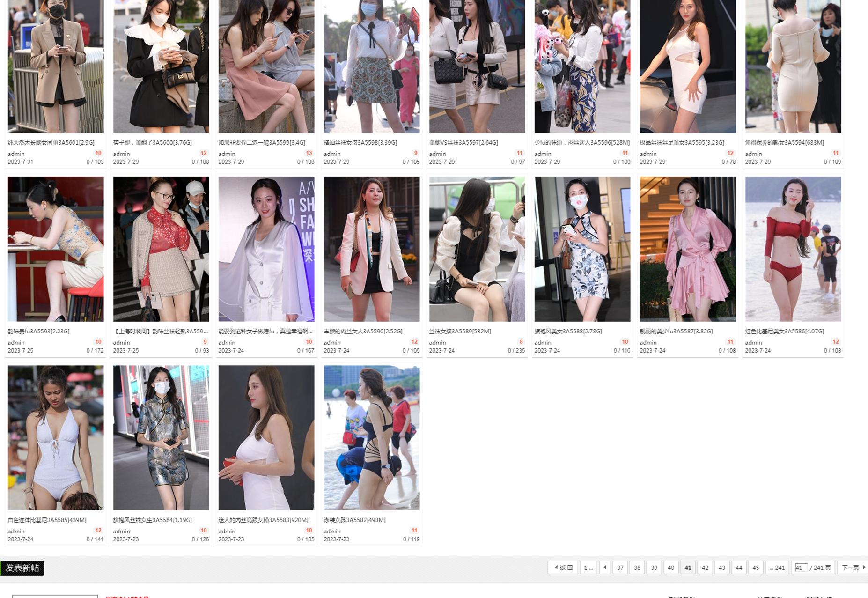
Task: Open title link starting 【上海时装周】
Action: [161, 331]
